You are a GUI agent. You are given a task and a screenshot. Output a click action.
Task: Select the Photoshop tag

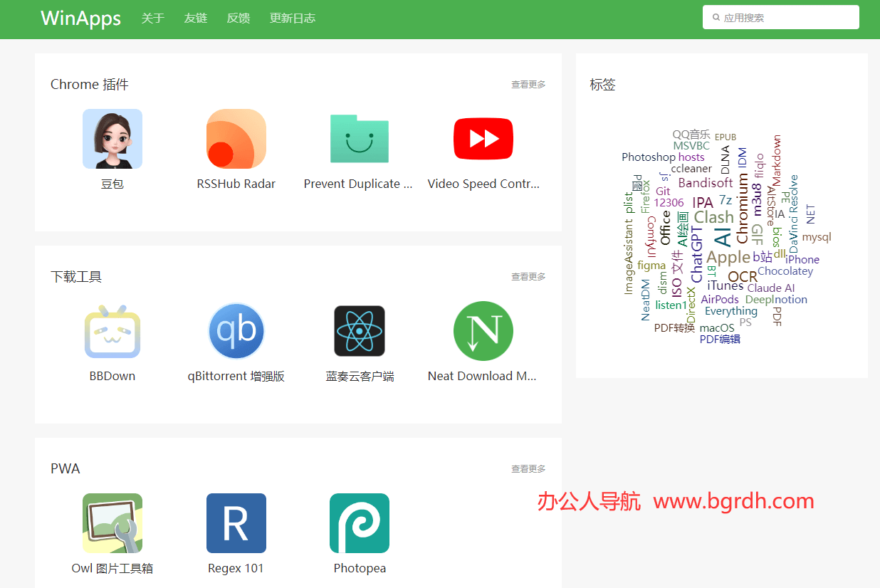[648, 157]
